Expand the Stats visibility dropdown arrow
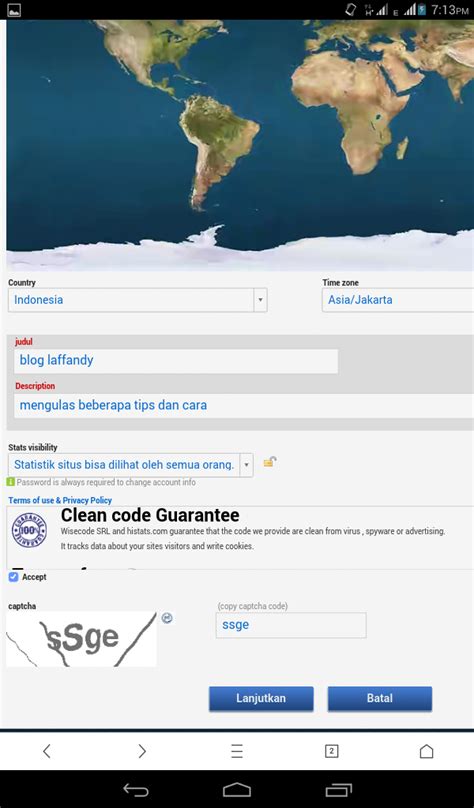 (x=246, y=465)
